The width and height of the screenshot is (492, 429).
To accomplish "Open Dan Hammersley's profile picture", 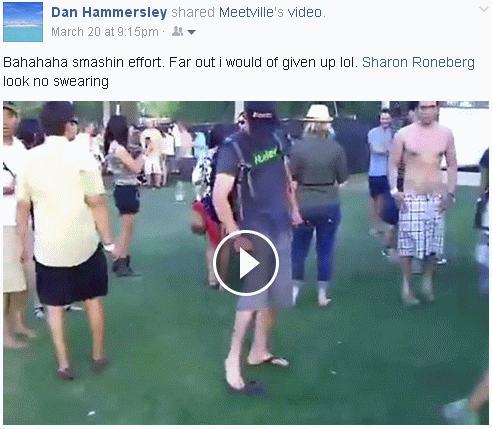I will (23, 22).
